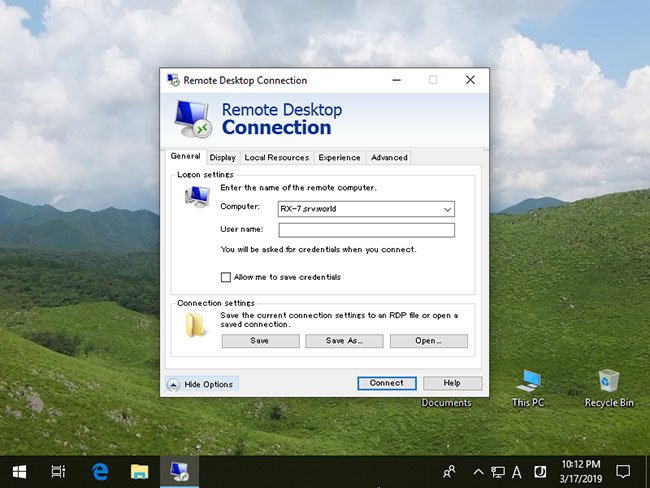650x488 pixels.
Task: Click the folder icon in Connection settings
Action: coord(195,325)
